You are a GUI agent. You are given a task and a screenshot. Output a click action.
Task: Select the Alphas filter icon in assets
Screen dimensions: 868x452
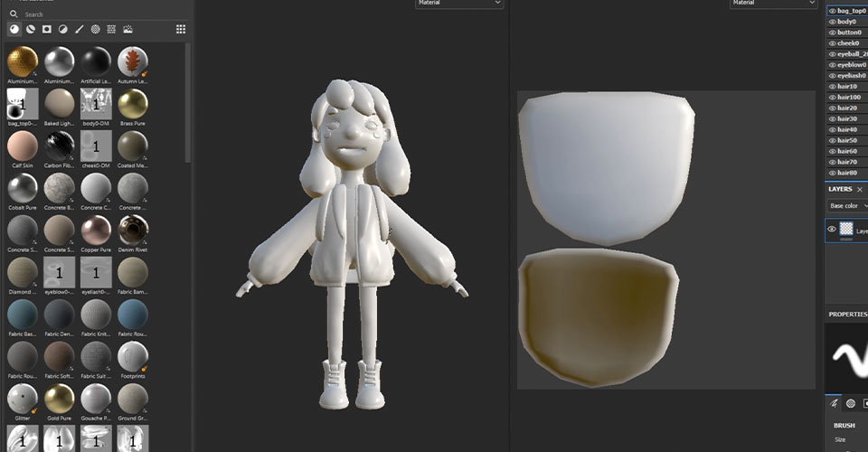tap(95, 29)
